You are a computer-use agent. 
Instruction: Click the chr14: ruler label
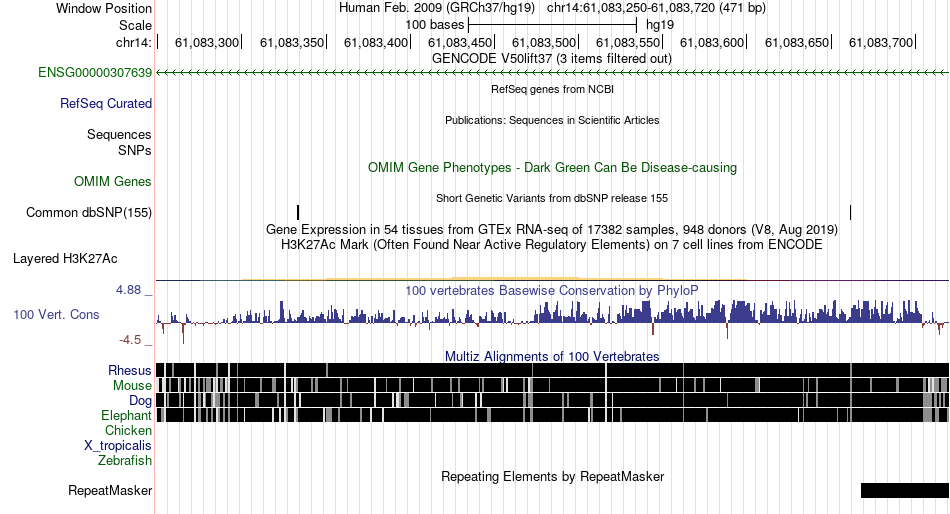pos(133,42)
